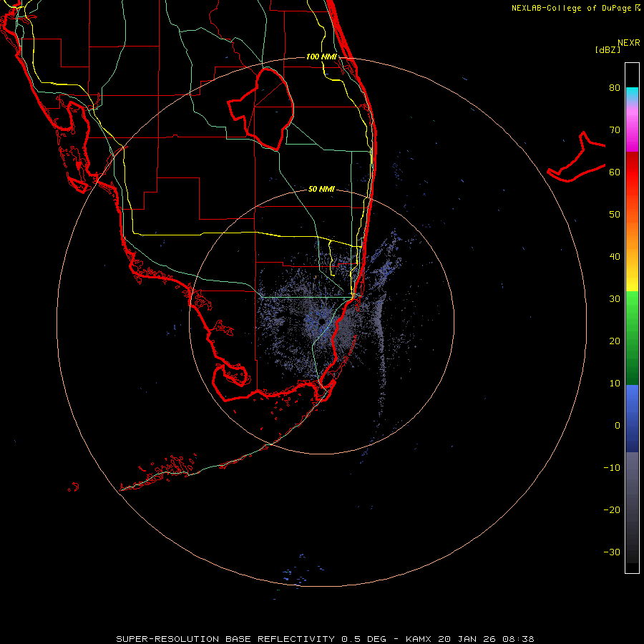Screen dimensions: 644x644
Task: Click the -10 dBZ scale value
Action: (x=612, y=468)
